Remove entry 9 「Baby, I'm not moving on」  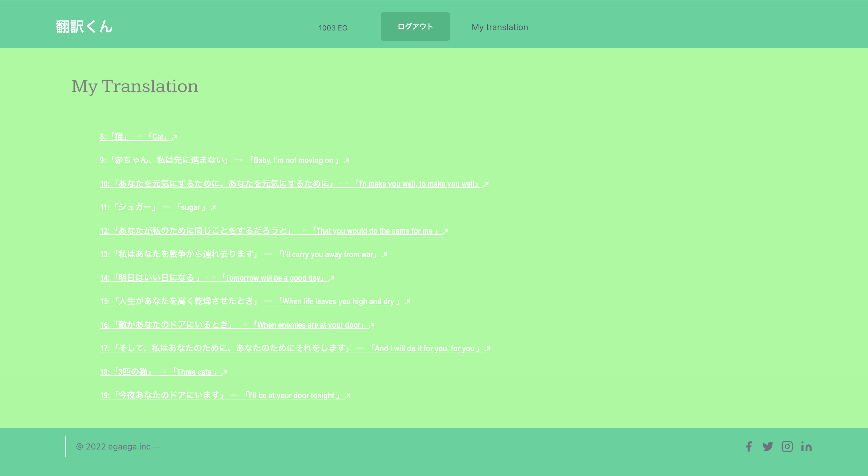[x=347, y=160]
